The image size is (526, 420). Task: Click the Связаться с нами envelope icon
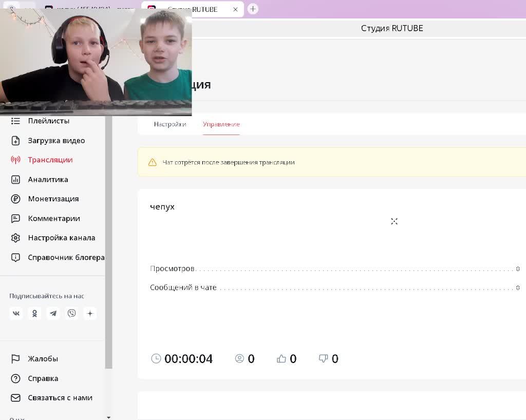click(x=15, y=398)
